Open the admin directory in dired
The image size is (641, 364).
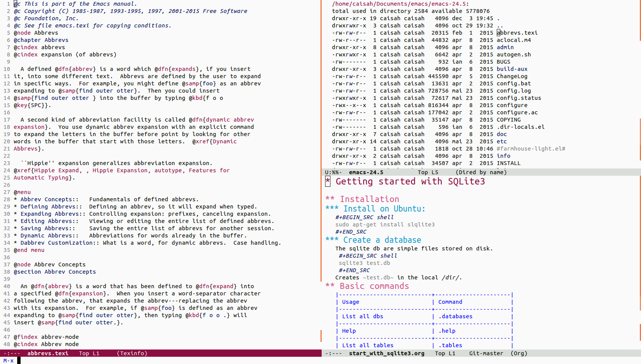coord(505,47)
